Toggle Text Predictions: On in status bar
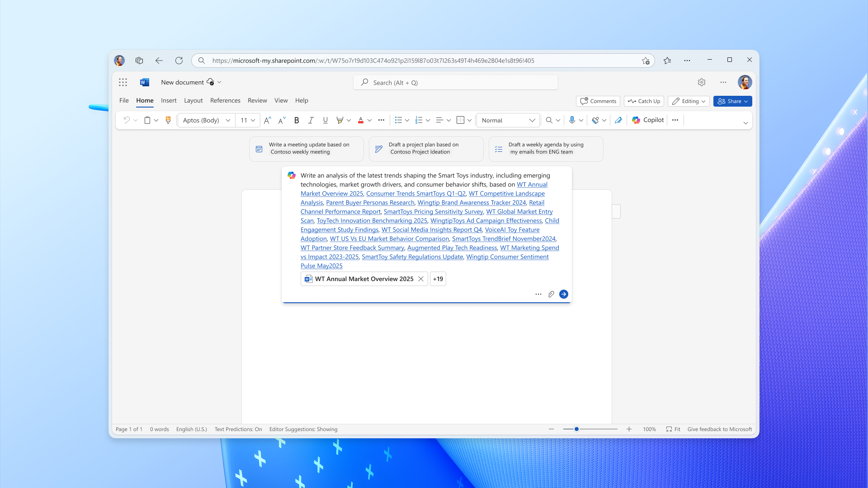This screenshot has height=488, width=868. [x=238, y=429]
